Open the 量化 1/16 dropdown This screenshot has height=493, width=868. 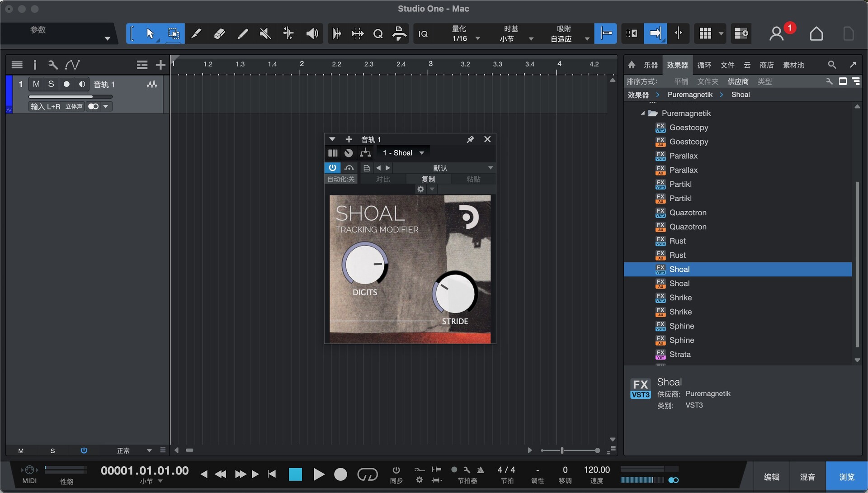466,34
